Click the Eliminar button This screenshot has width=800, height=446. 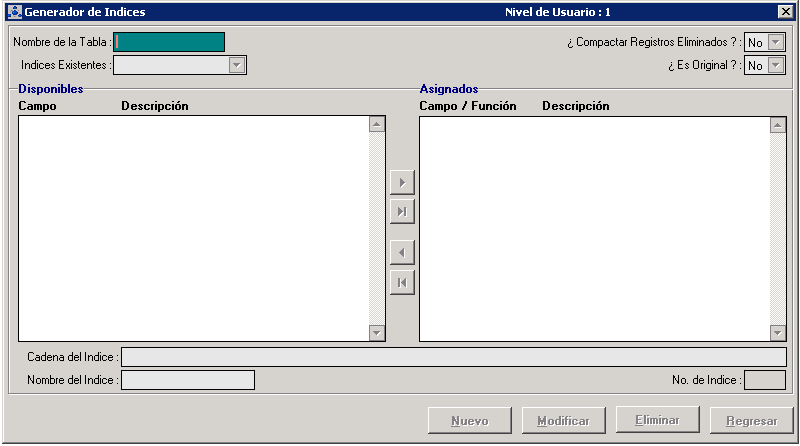click(x=657, y=421)
